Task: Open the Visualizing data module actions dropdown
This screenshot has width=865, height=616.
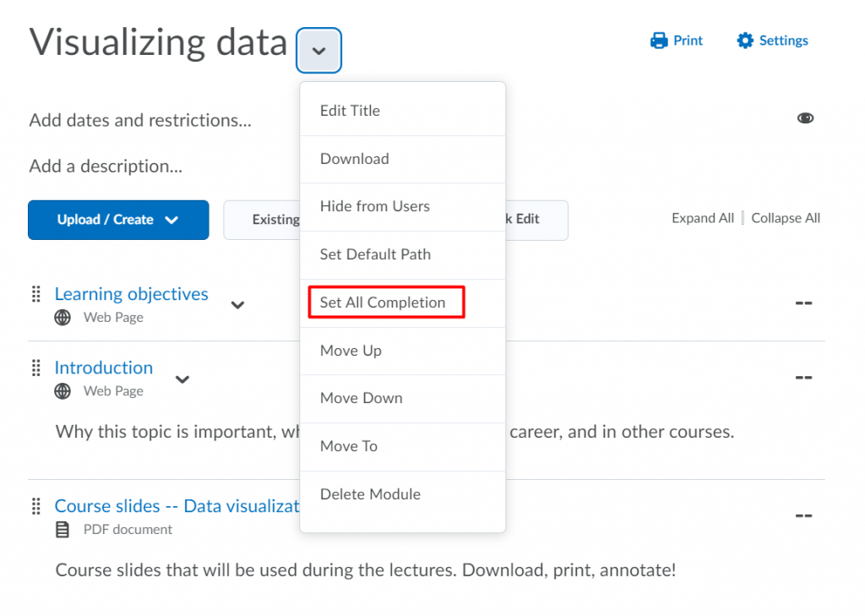Action: click(318, 50)
